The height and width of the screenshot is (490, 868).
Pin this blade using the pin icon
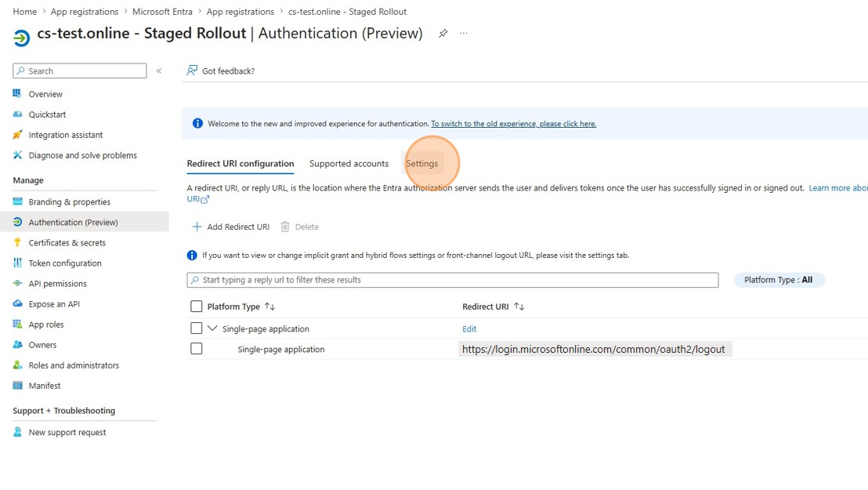[x=443, y=33]
